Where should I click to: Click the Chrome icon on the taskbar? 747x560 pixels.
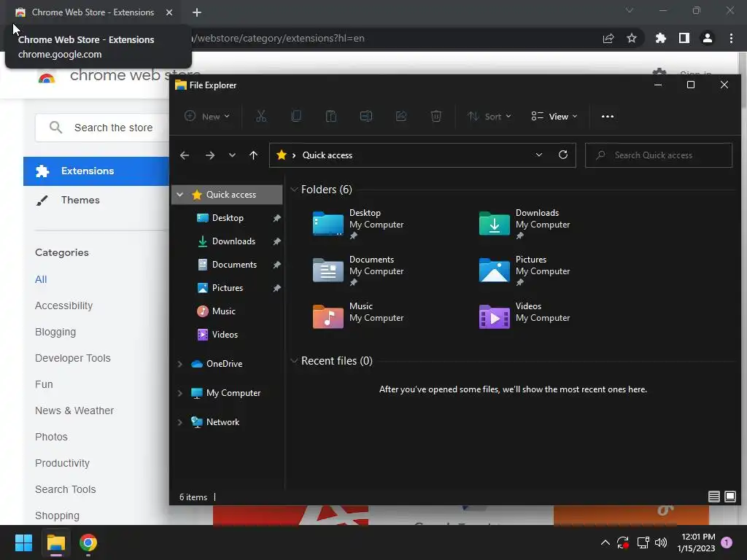88,542
